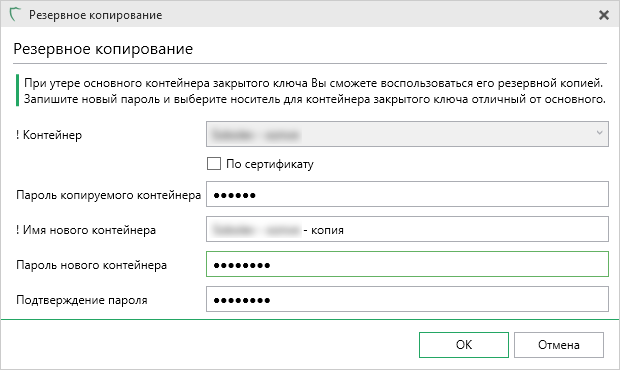Click the По сертификату checkbox label text
This screenshot has height=370, width=620.
pos(270,164)
